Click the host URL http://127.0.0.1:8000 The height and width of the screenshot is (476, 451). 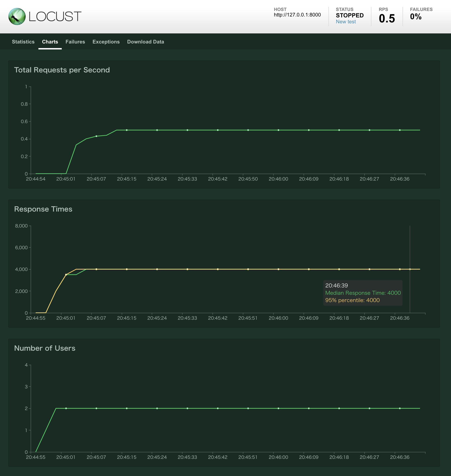point(297,15)
